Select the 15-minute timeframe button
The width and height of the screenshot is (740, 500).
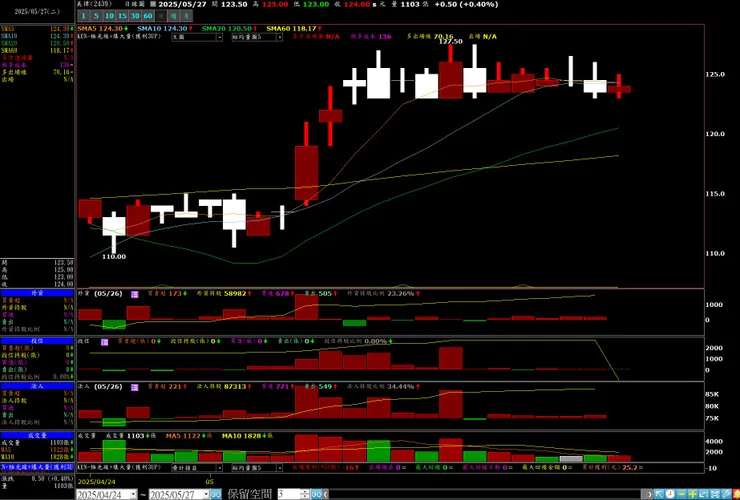point(122,16)
